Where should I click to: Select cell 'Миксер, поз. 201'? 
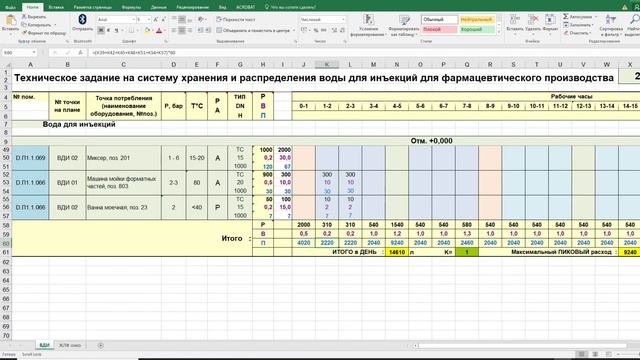[123, 158]
